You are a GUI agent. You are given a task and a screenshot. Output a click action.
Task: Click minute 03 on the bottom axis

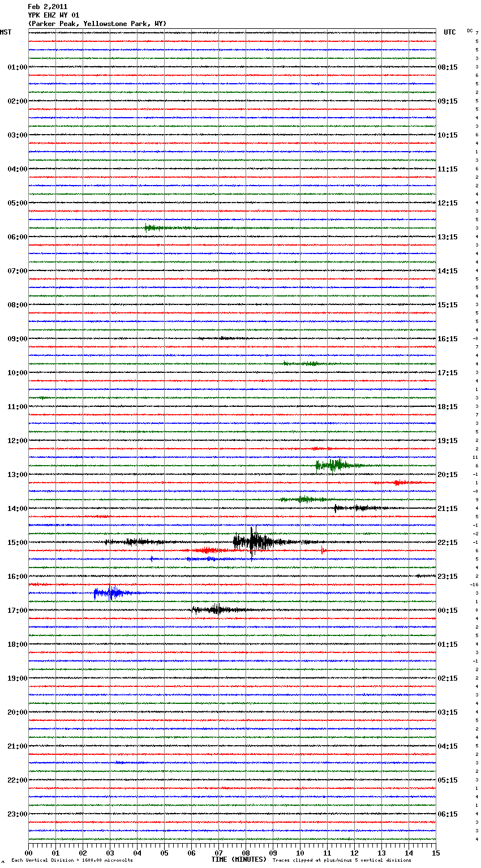tap(110, 853)
